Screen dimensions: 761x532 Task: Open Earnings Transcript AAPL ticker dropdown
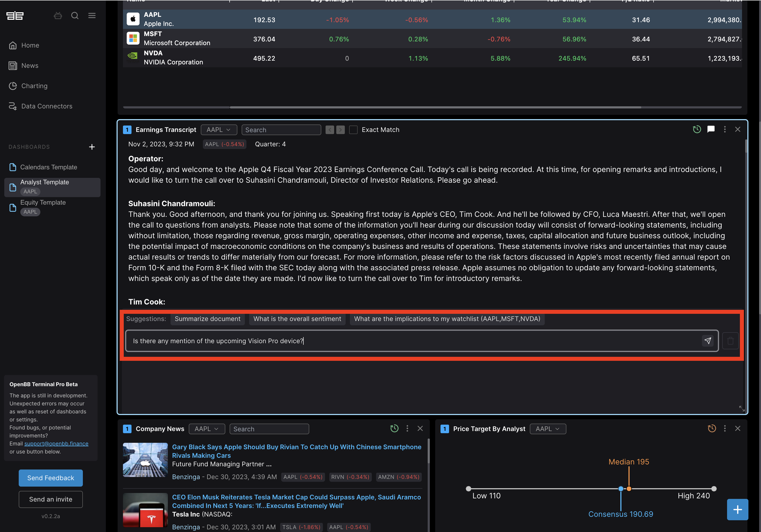pyautogui.click(x=219, y=130)
